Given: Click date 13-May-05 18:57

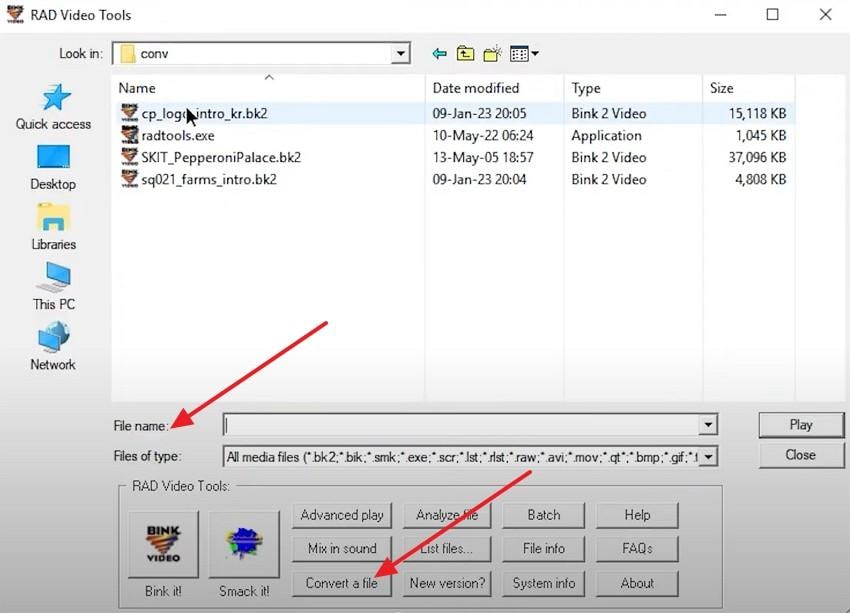Looking at the screenshot, I should (x=482, y=157).
